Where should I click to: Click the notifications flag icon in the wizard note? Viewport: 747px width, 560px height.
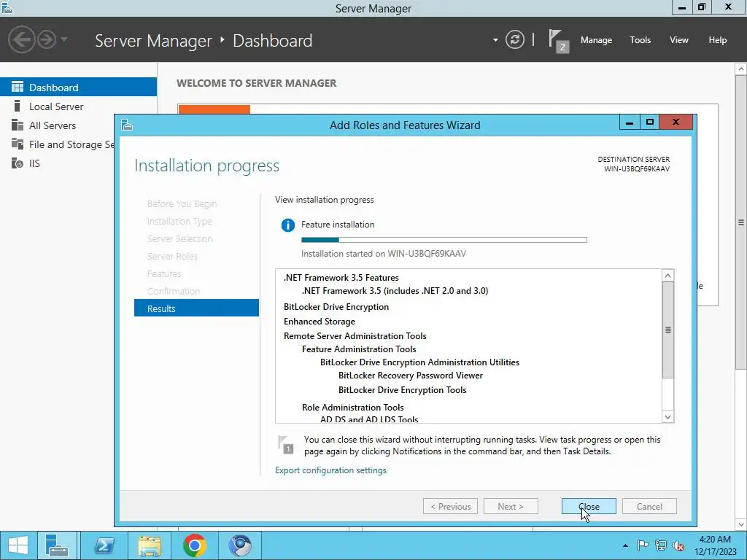(x=286, y=444)
